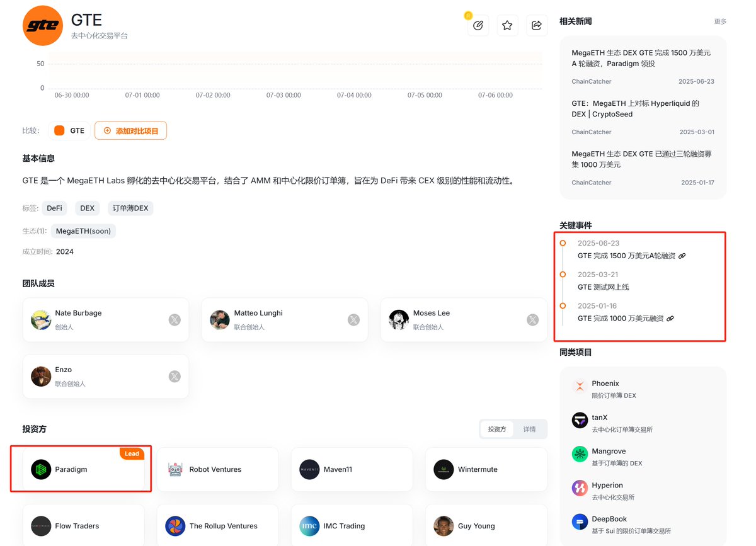Screen dimensions: 756x546
Task: Click the 订单薄DEX tag
Action: [130, 208]
